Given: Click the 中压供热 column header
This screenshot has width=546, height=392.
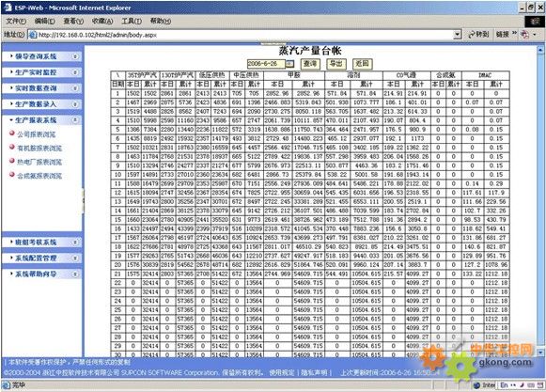Looking at the screenshot, I should coord(246,75).
